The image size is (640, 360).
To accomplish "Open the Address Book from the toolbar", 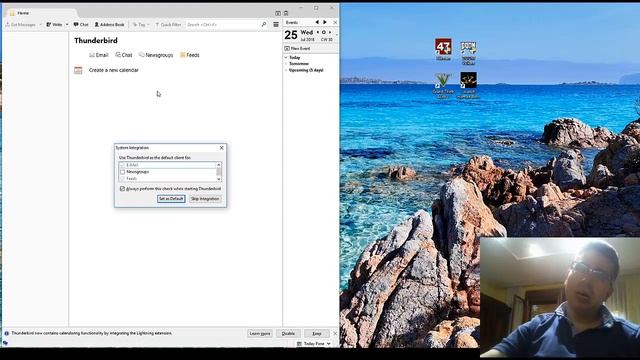I will point(109,25).
